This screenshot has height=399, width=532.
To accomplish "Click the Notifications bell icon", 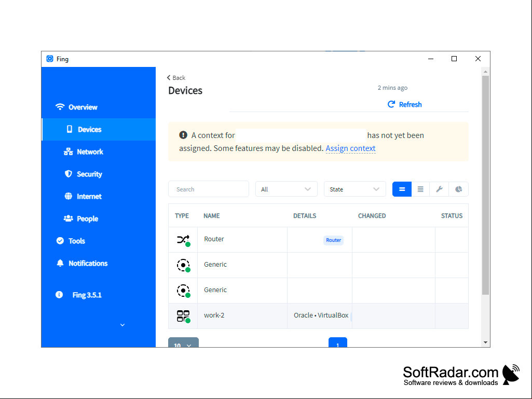I will (60, 263).
